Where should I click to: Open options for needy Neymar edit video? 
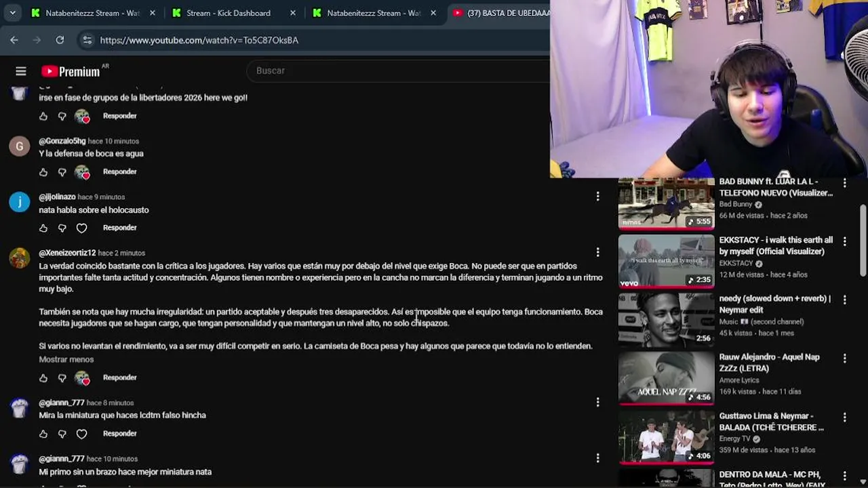pos(844,299)
